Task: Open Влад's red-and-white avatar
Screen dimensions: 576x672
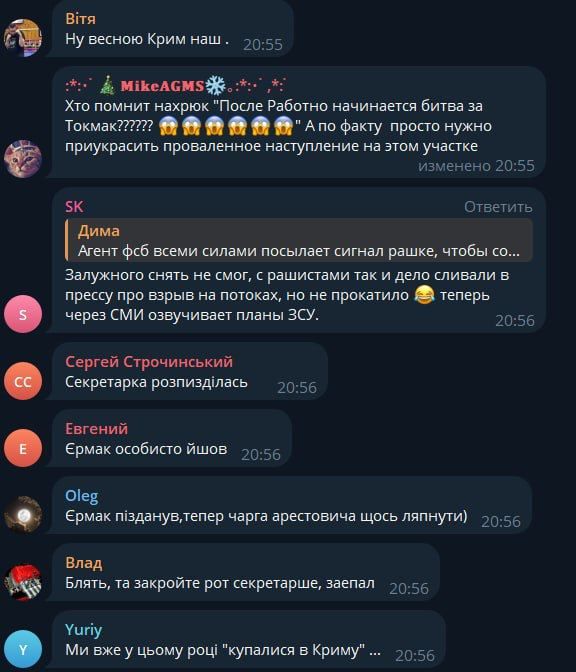Action: [x=23, y=582]
